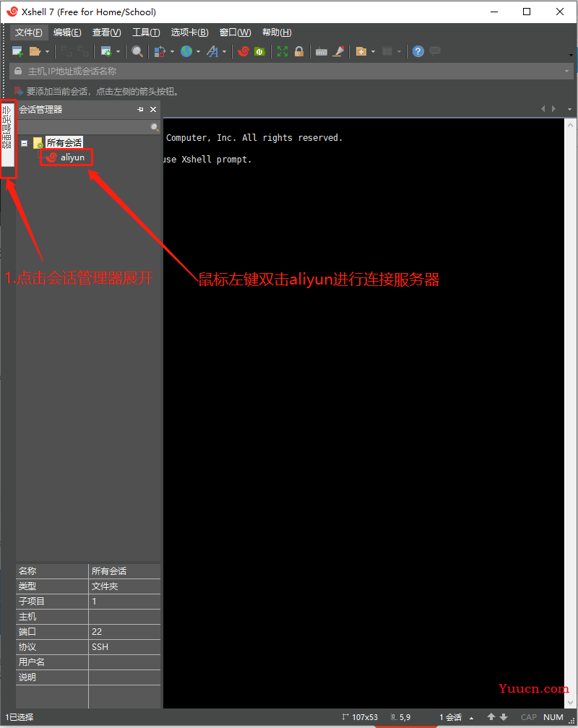The image size is (578, 728).
Task: Open the 帮助(H) menu
Action: point(277,32)
